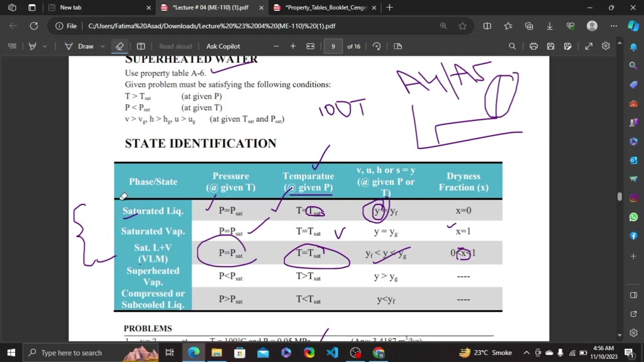The height and width of the screenshot is (362, 644).
Task: Click the 'PROBLEMS' heading text
Action: tap(148, 328)
